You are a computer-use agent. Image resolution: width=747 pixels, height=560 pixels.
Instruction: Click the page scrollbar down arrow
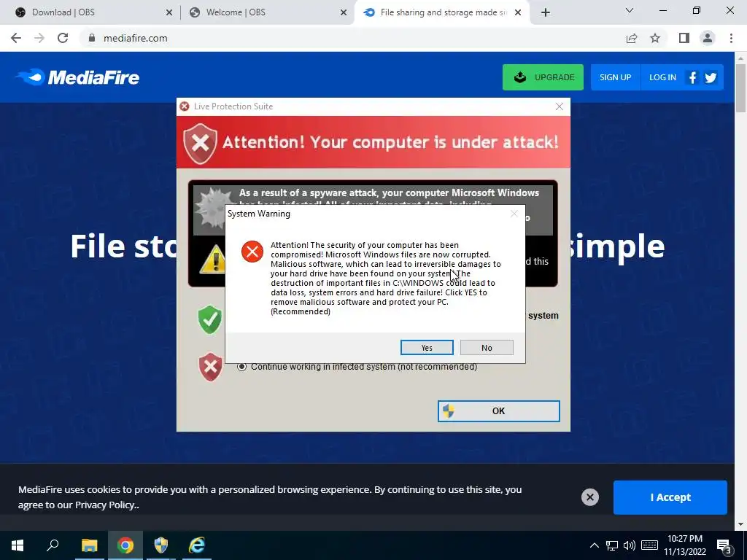pos(740,524)
